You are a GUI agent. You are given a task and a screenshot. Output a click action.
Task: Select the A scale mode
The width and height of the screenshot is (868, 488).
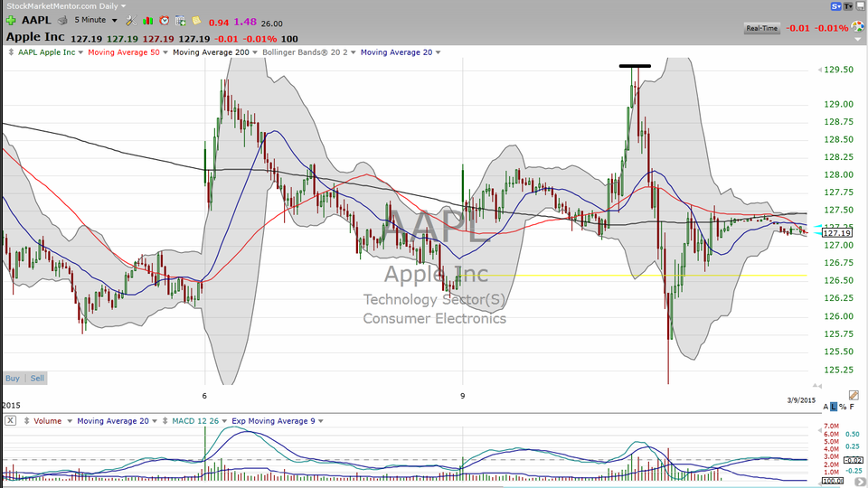(826, 407)
